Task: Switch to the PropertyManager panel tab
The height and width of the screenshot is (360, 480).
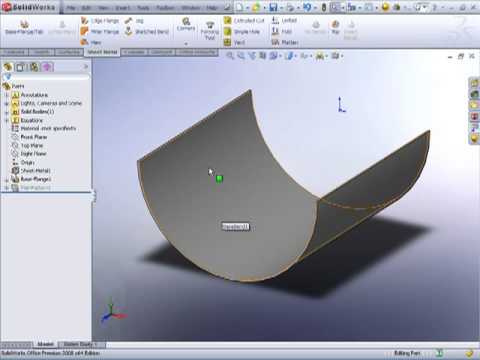Action: click(20, 67)
